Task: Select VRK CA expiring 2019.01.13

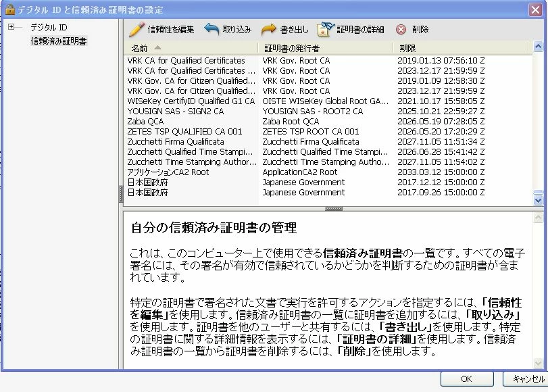Action: coord(328,61)
